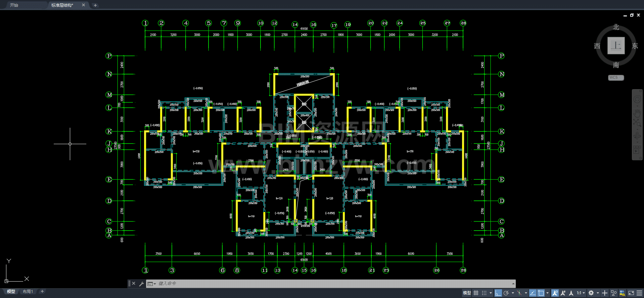
Task: Open the command line wrench settings
Action: (x=141, y=284)
